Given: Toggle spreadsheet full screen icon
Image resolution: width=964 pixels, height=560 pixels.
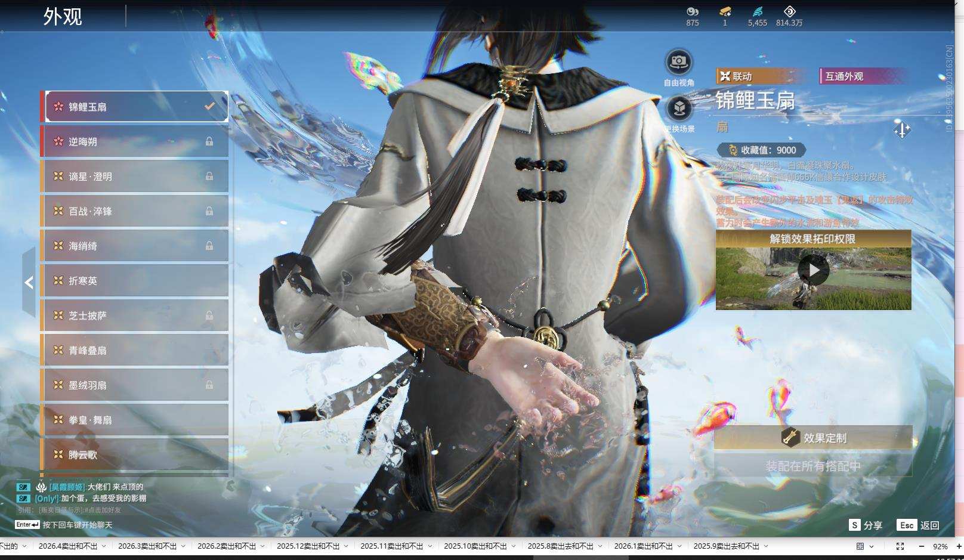Looking at the screenshot, I should click(900, 546).
